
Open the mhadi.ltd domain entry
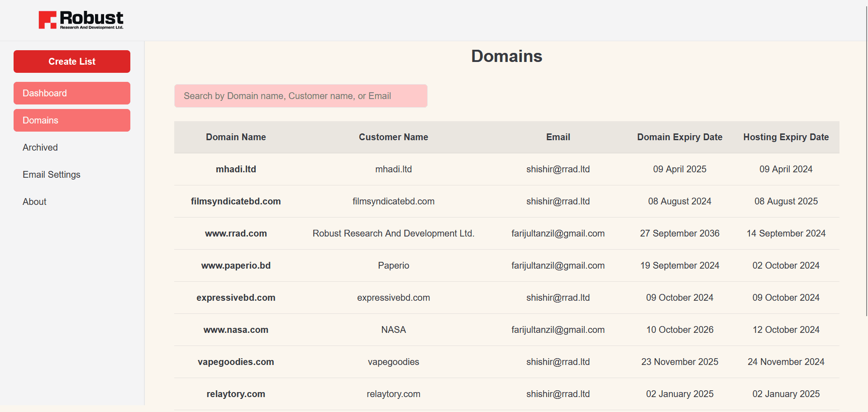point(236,169)
